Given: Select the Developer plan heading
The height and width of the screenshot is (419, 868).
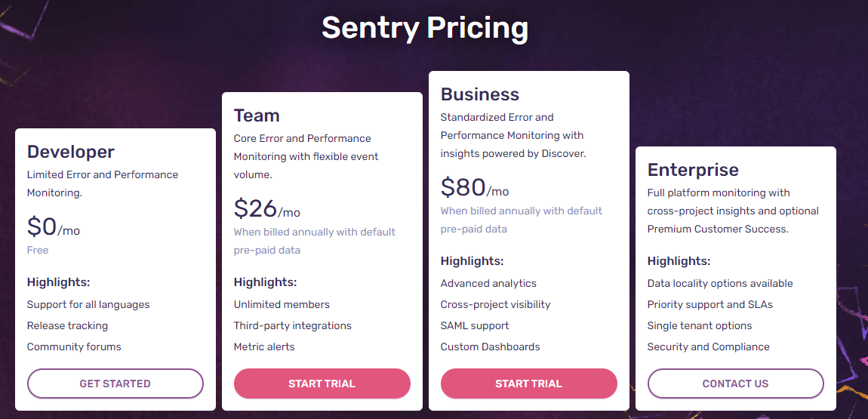Looking at the screenshot, I should (71, 152).
